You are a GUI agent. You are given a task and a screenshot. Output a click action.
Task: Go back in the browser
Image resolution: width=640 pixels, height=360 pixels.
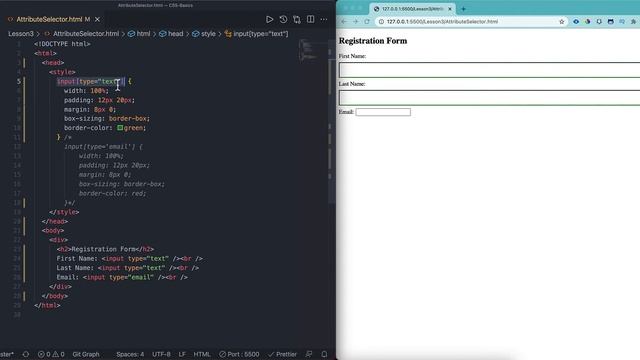tap(344, 22)
